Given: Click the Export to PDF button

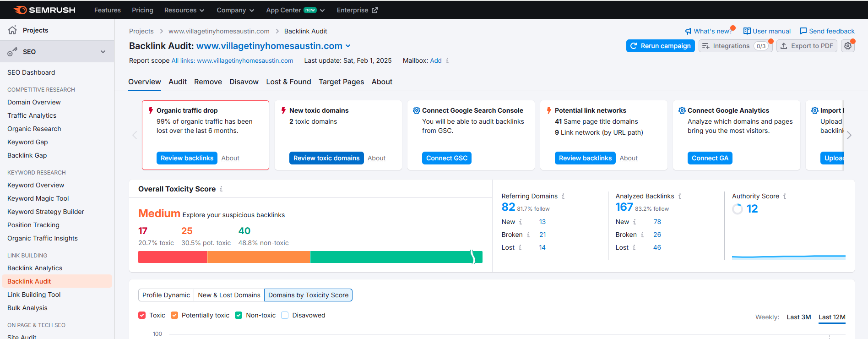Looking at the screenshot, I should pos(807,46).
